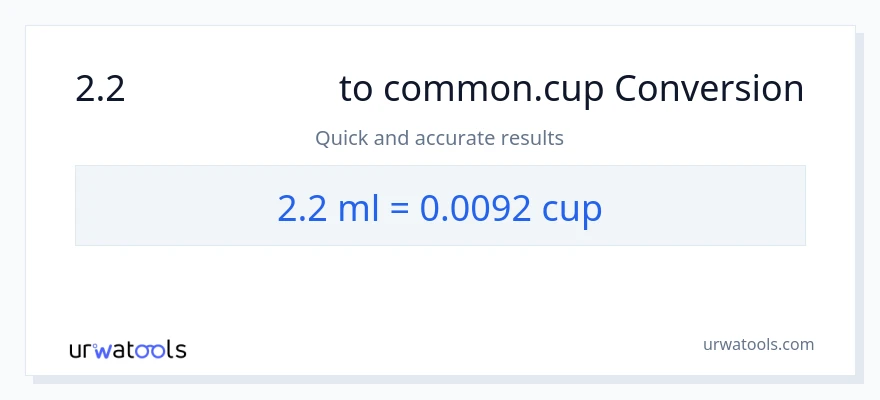Click the word "results" in the subtitle

click(535, 138)
